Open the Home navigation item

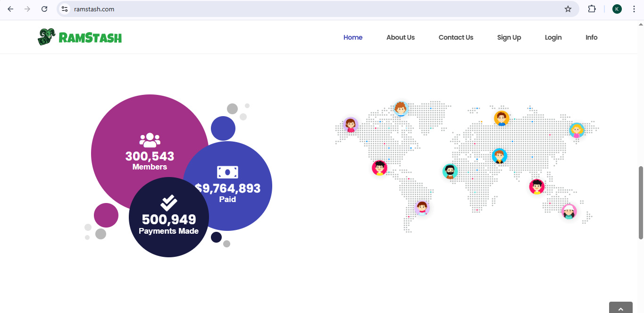pyautogui.click(x=352, y=37)
